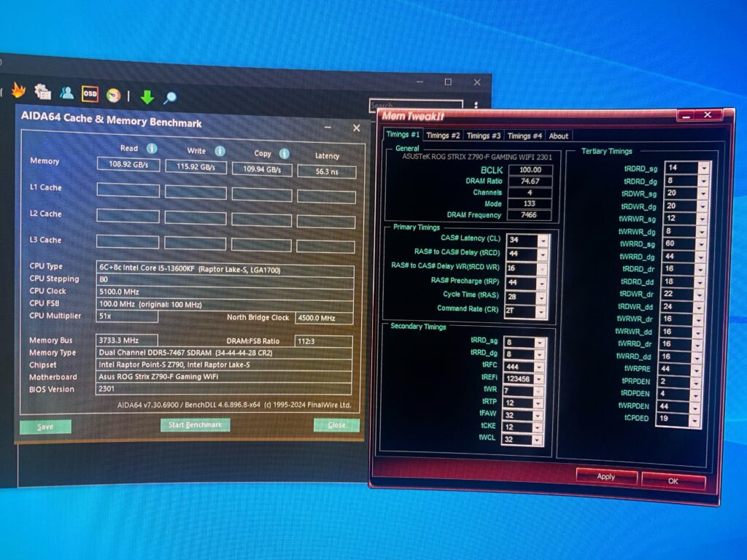Close the Cache & Memory Benchmark dialog via Close button

click(x=336, y=425)
